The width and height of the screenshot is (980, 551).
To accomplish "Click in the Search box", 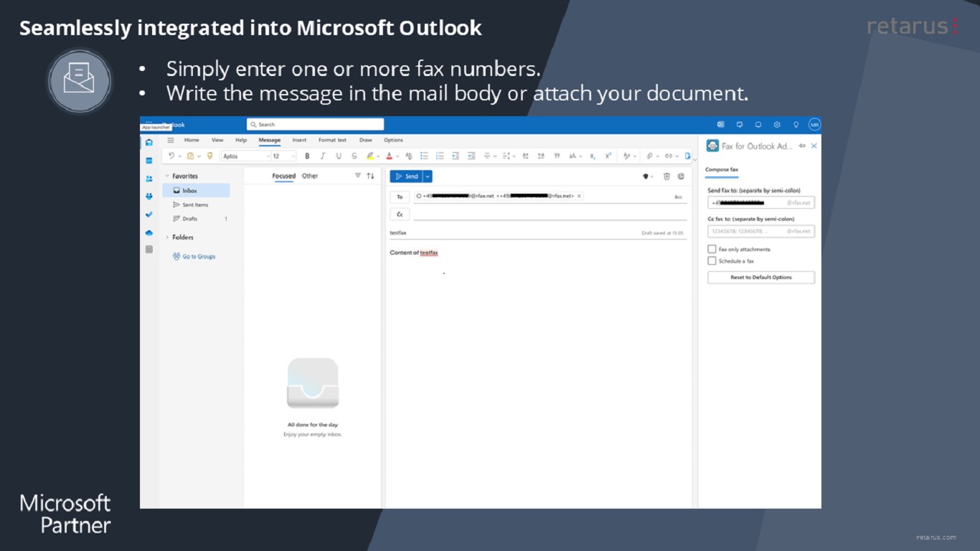I will pyautogui.click(x=315, y=125).
